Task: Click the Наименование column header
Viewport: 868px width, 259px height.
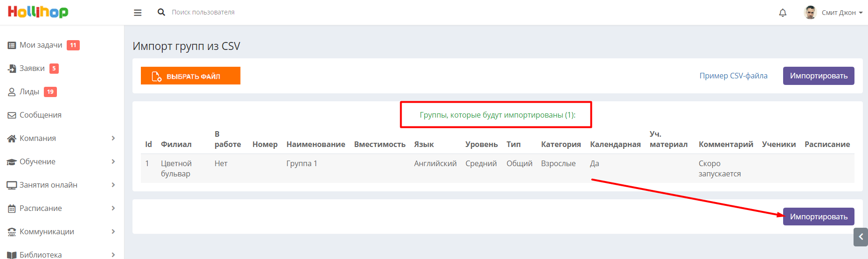Action: (x=316, y=144)
